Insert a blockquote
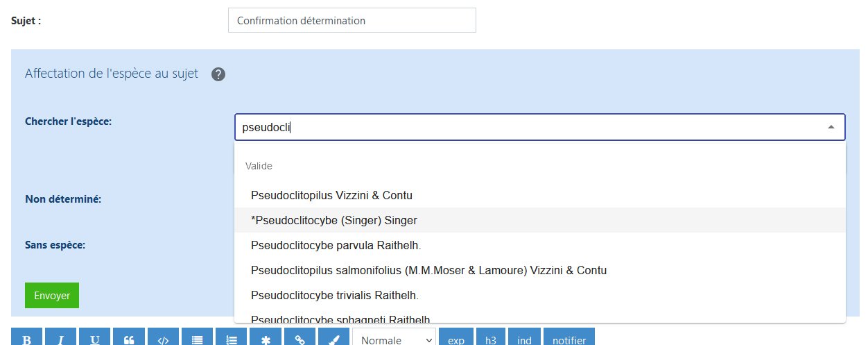This screenshot has width=868, height=345. point(129,339)
